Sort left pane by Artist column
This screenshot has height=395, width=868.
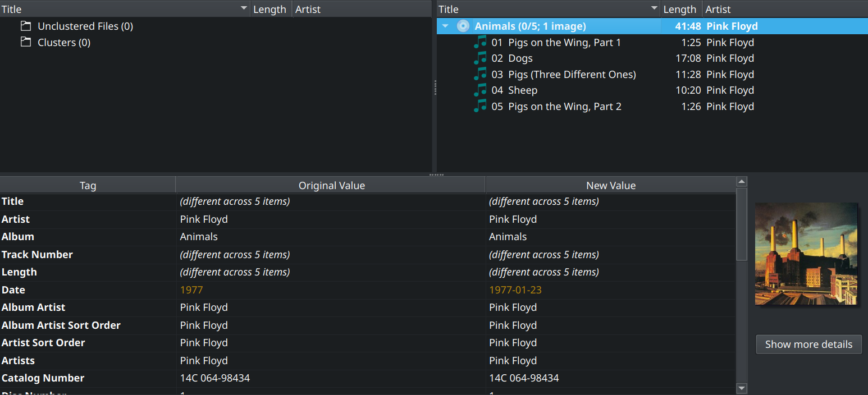(x=362, y=9)
